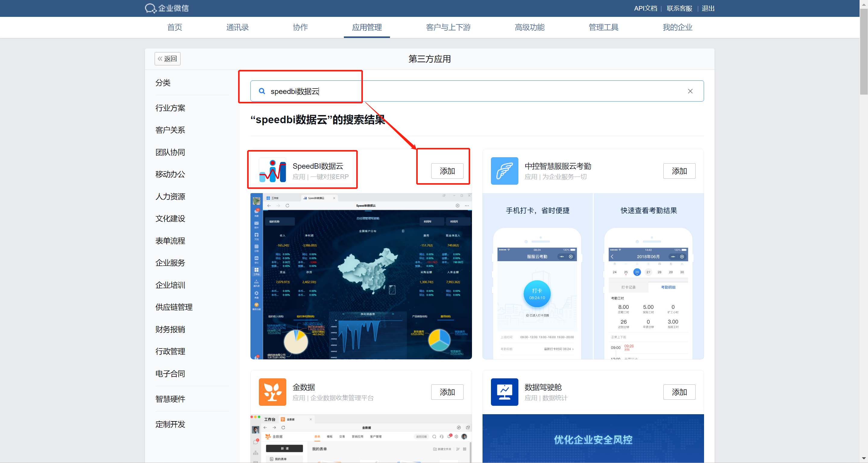The width and height of the screenshot is (868, 463).
Task: Select the 企业培训 category
Action: [170, 285]
